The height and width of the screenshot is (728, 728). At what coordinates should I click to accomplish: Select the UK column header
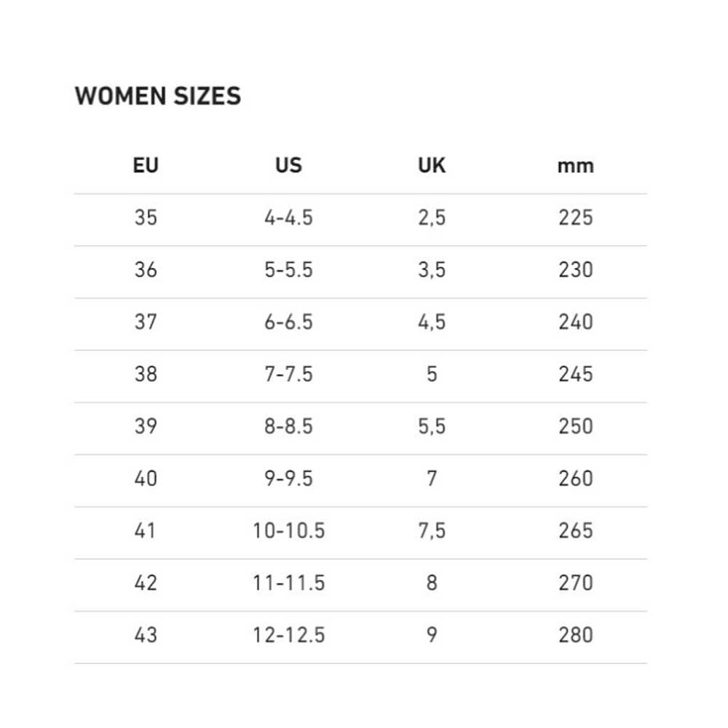point(432,165)
